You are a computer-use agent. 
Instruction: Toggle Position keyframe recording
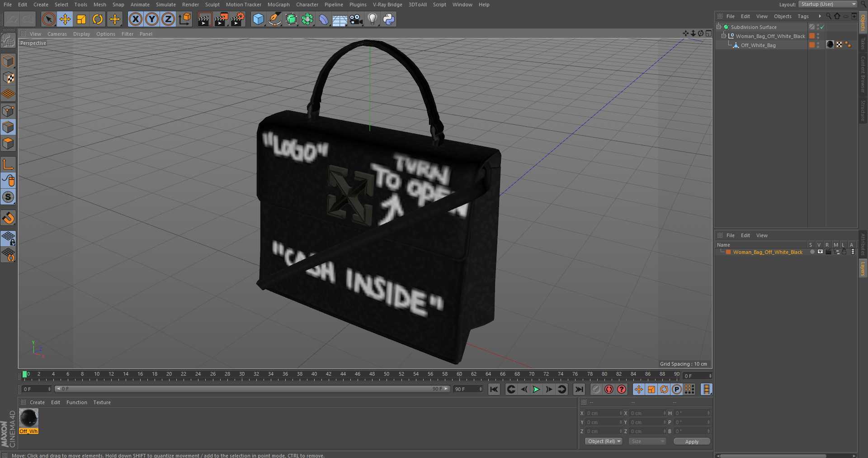coord(638,389)
